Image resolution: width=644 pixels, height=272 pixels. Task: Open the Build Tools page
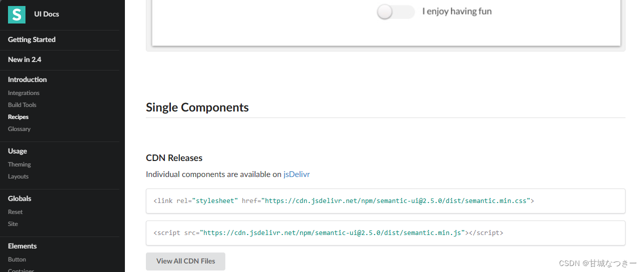(22, 105)
